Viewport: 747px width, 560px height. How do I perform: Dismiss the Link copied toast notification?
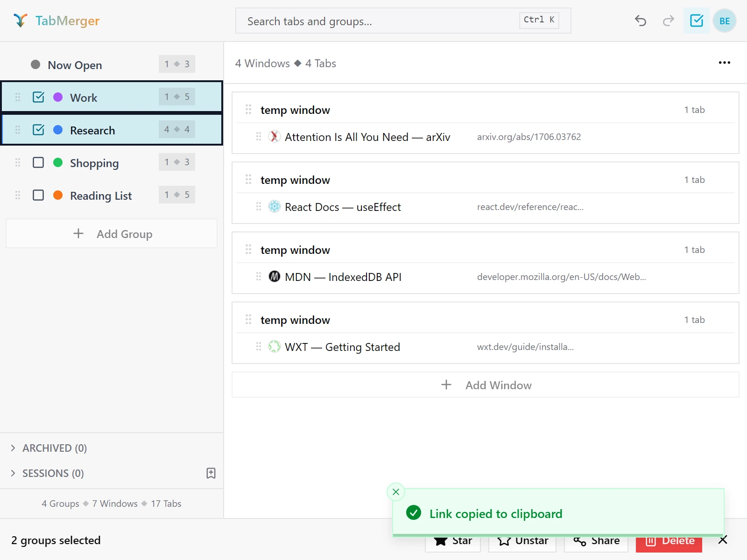pyautogui.click(x=396, y=492)
